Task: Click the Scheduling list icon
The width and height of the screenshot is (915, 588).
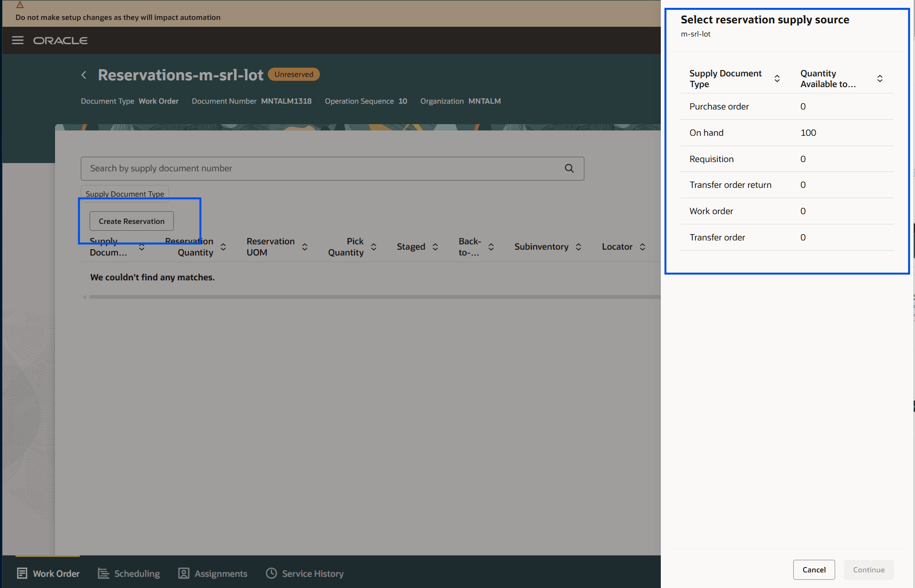Action: coord(103,573)
